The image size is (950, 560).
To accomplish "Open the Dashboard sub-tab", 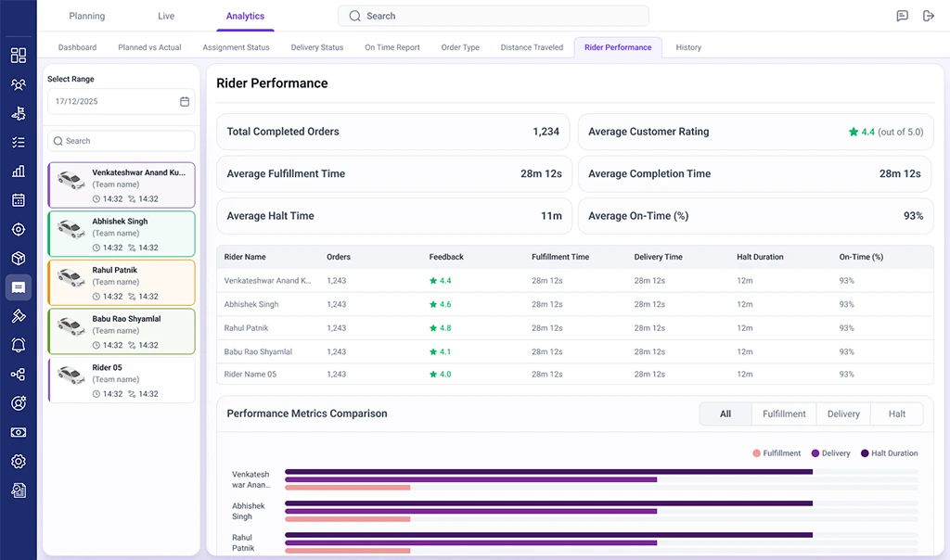I will click(x=78, y=47).
